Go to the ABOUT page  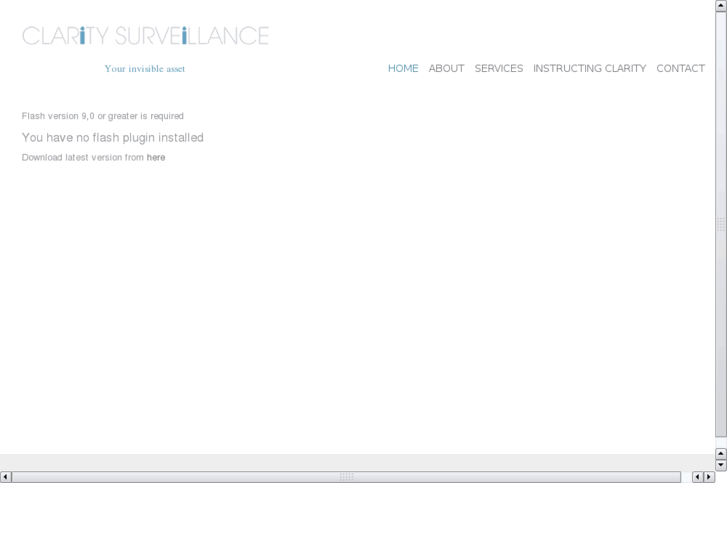446,69
